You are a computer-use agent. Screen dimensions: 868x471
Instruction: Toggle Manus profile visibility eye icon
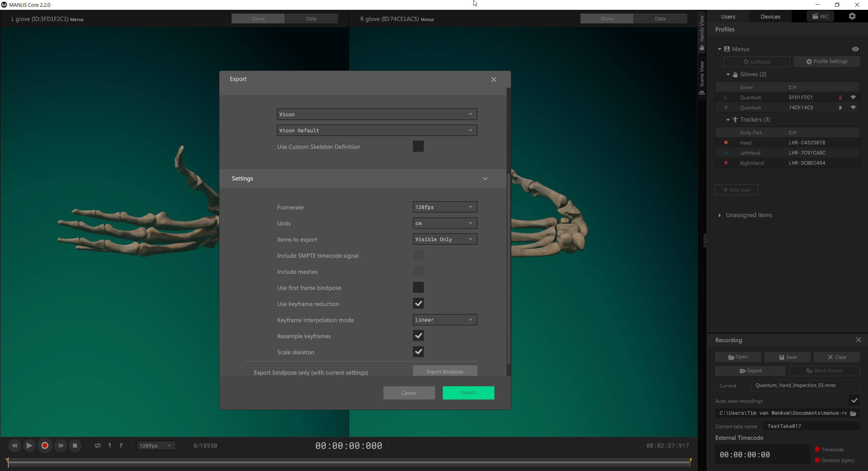[855, 49]
